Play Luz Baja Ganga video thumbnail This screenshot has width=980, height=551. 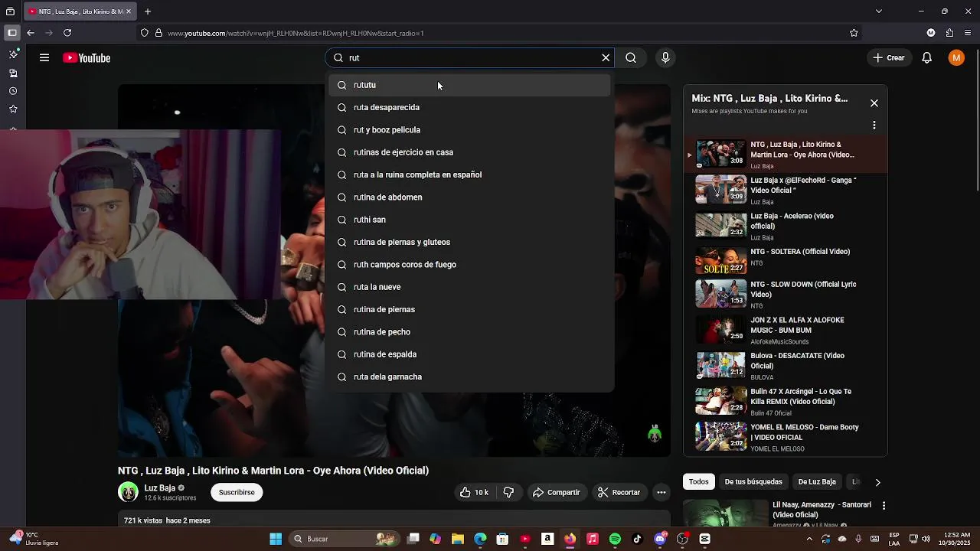tap(720, 189)
